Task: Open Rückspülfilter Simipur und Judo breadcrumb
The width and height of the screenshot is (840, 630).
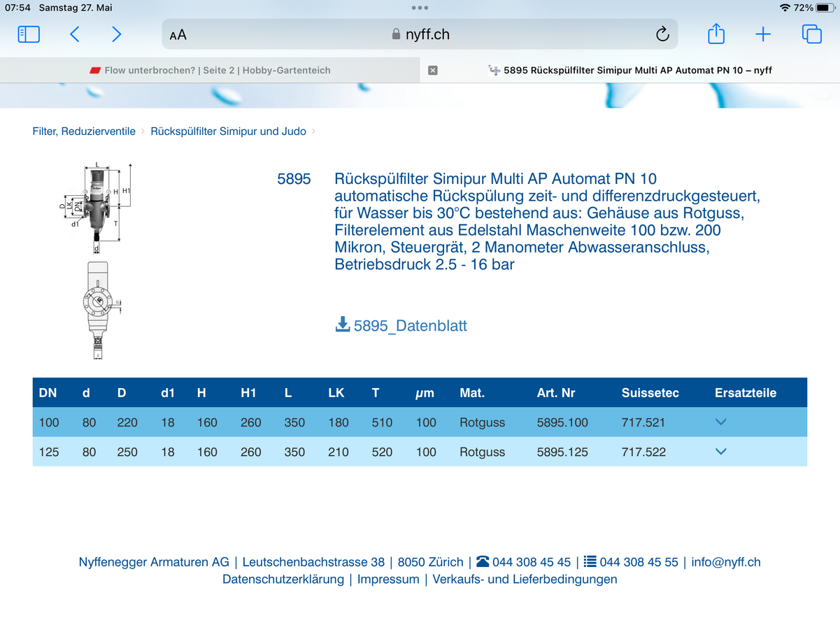Action: pyautogui.click(x=228, y=131)
